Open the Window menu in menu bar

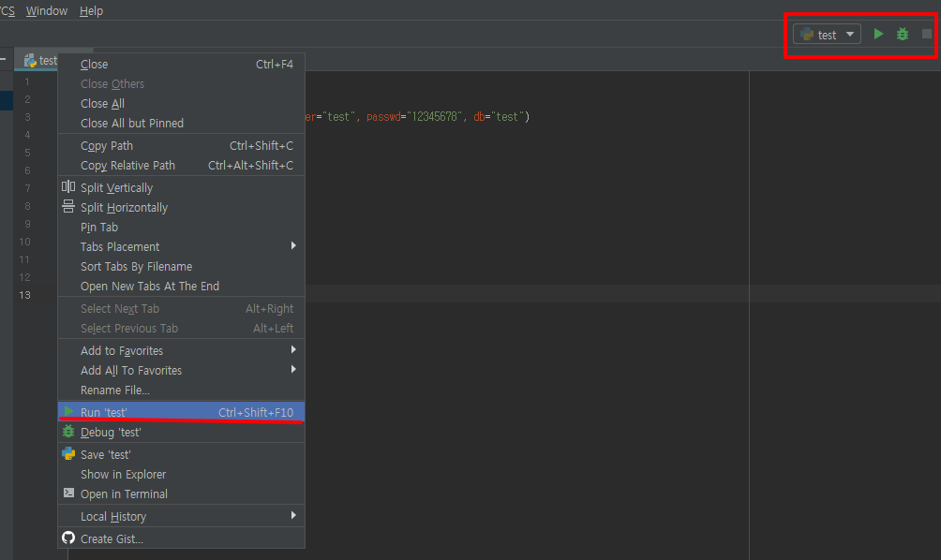pos(47,11)
